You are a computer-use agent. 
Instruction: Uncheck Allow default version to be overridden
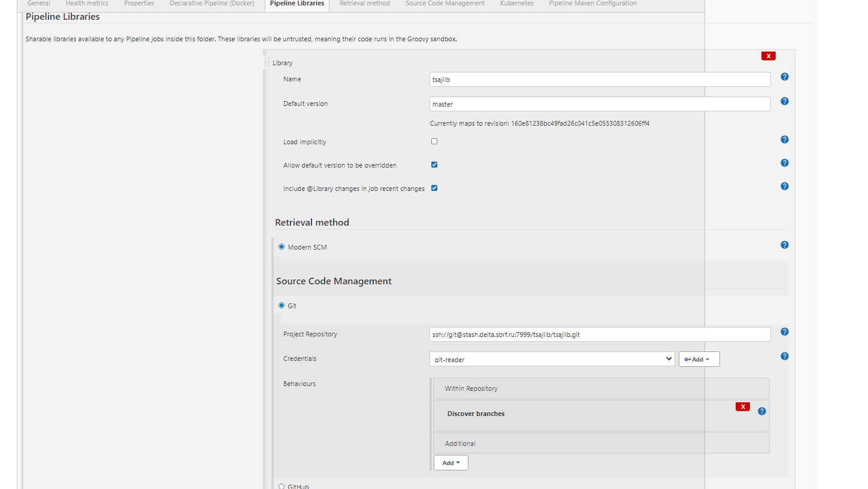click(434, 165)
